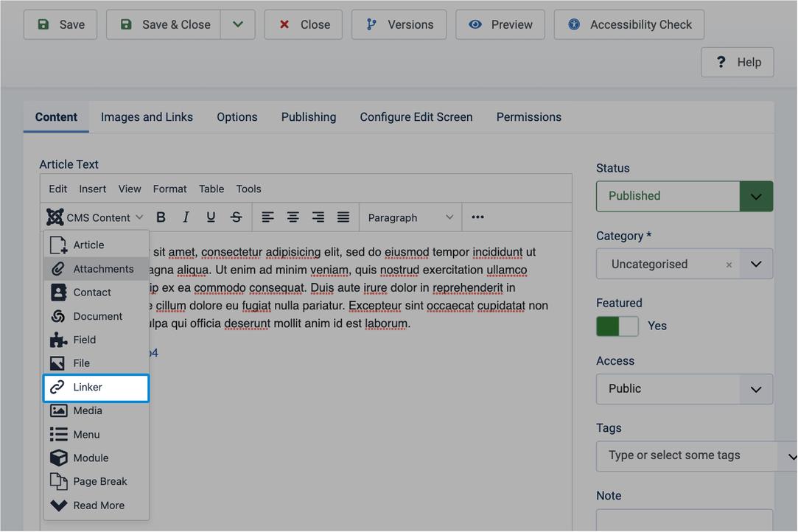This screenshot has width=798, height=532.
Task: Choose Linker from CMS Content menu
Action: pyautogui.click(x=97, y=388)
